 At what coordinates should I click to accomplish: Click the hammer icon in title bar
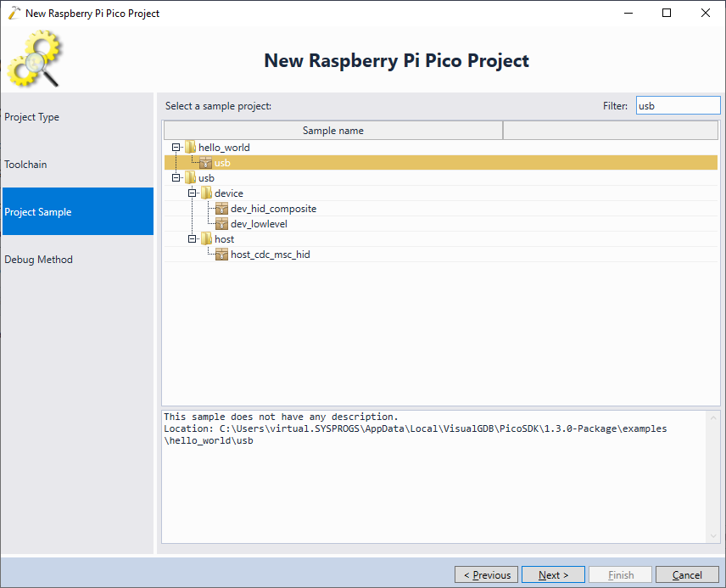[14, 13]
